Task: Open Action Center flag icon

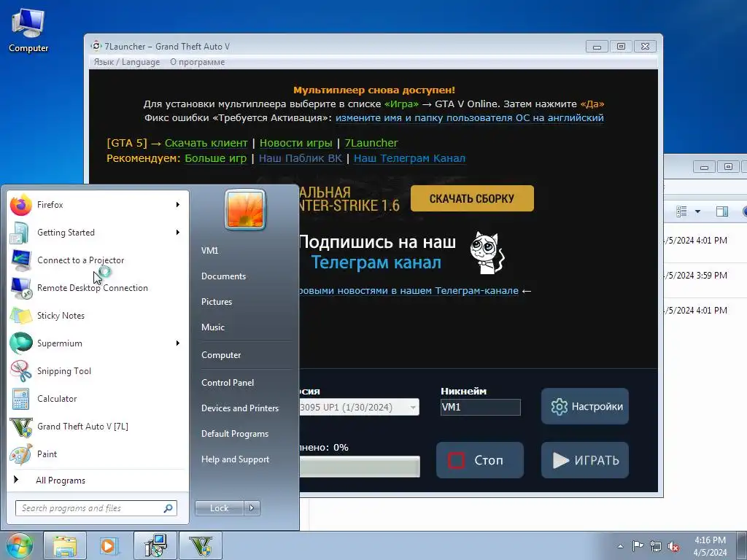Action: point(638,546)
